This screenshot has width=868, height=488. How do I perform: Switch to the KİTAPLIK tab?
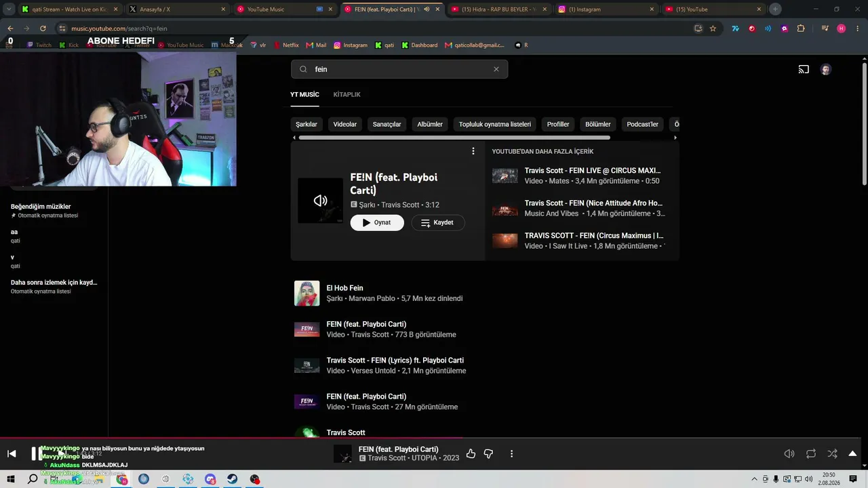click(x=347, y=94)
